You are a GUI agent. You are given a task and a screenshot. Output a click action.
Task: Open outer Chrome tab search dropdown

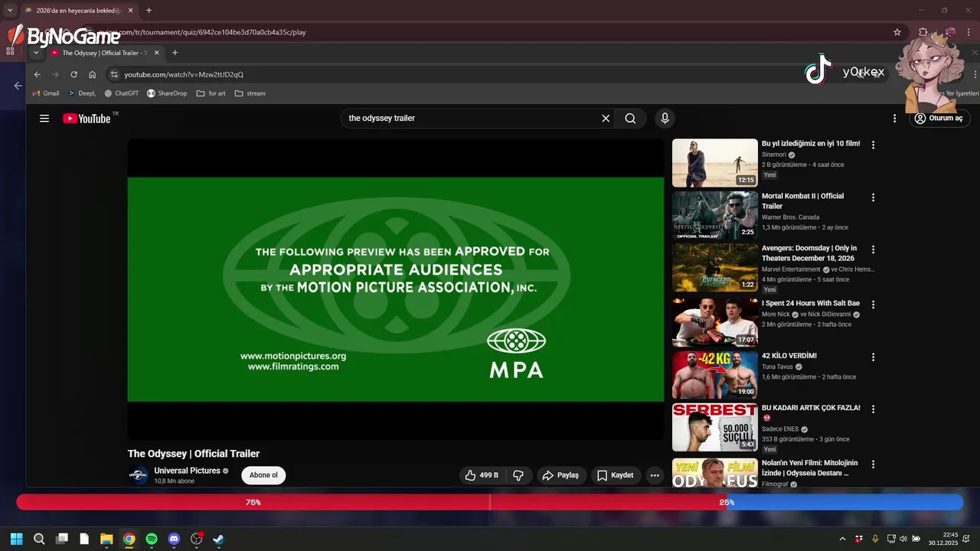click(x=9, y=11)
